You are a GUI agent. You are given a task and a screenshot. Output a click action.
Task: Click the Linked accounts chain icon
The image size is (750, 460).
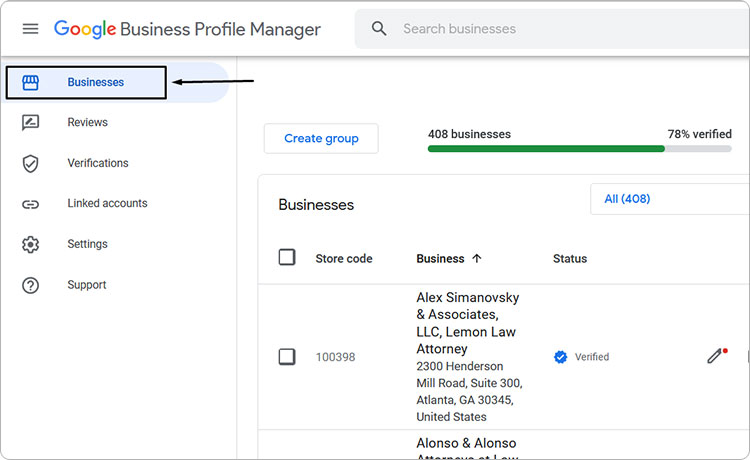coord(30,204)
